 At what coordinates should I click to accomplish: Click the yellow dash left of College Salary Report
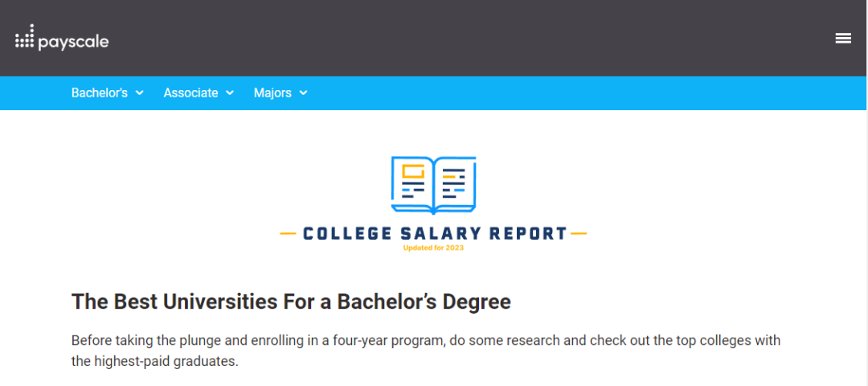(289, 234)
